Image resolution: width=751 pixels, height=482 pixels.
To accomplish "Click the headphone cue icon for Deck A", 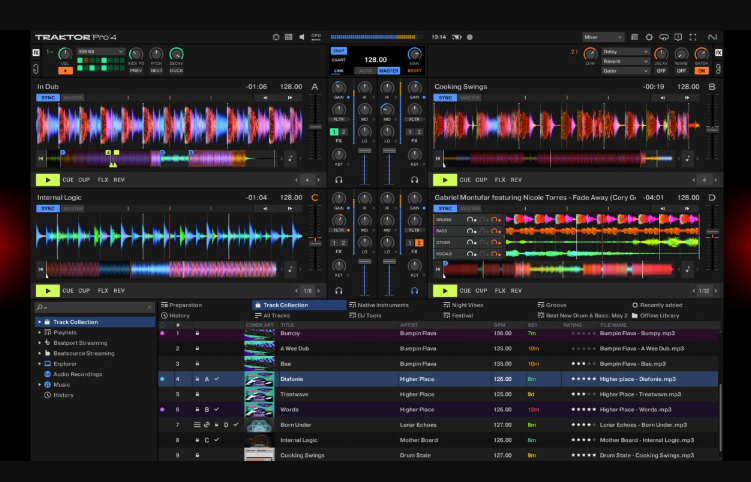I will coord(339,180).
